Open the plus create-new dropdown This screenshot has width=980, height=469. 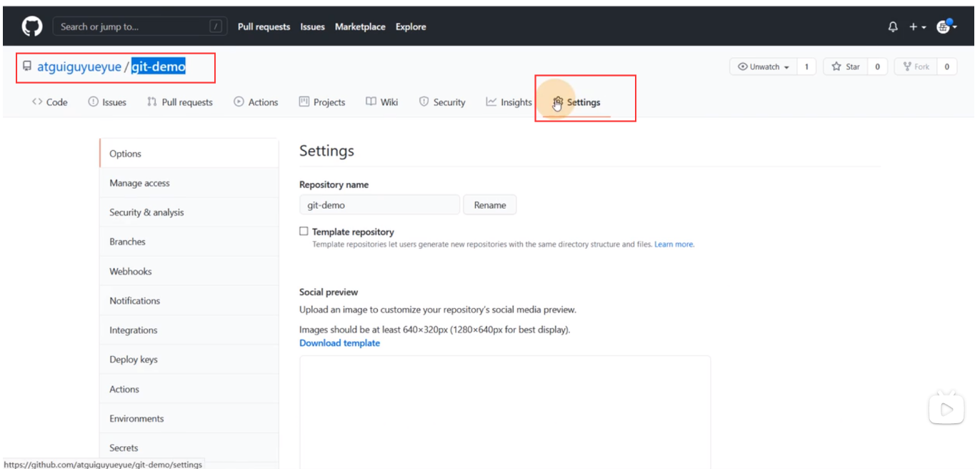pos(917,27)
